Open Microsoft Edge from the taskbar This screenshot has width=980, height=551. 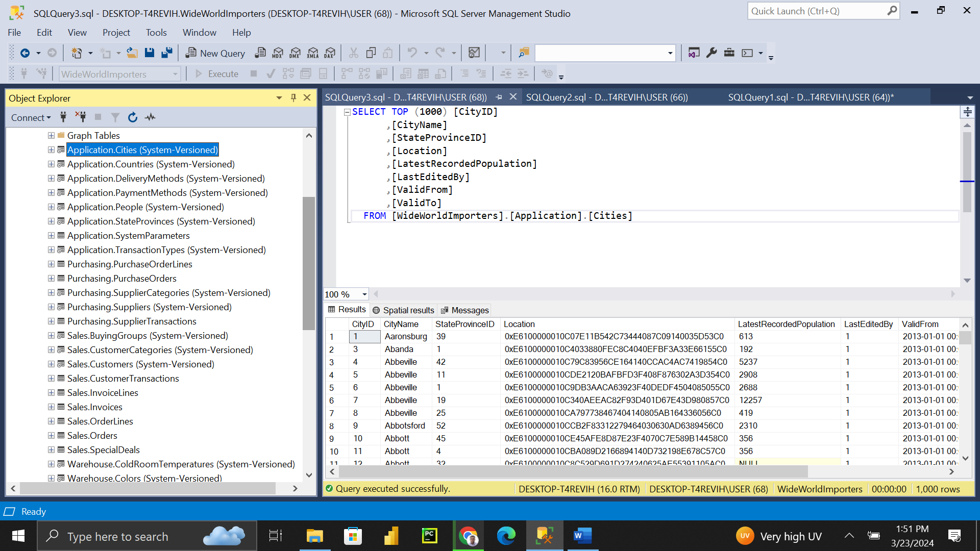[506, 536]
